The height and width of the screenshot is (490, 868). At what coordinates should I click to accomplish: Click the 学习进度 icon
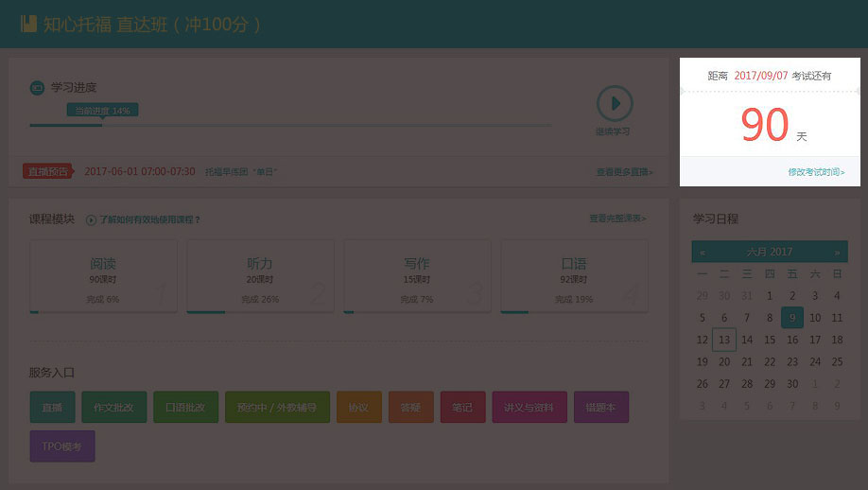point(37,88)
